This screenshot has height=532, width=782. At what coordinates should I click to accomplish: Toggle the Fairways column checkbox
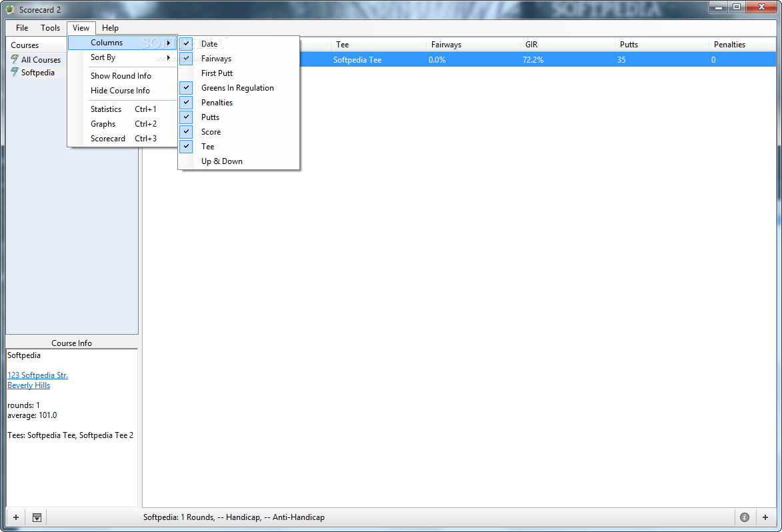tap(186, 59)
